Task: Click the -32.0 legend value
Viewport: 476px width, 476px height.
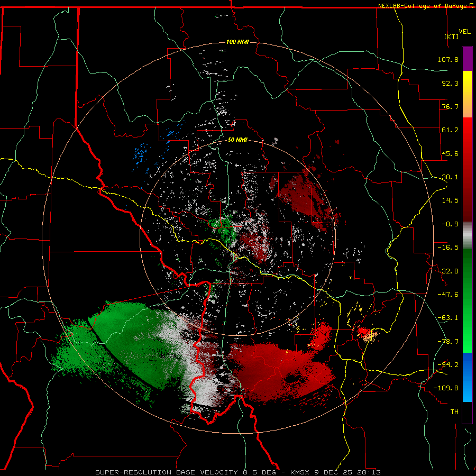Action: pyautogui.click(x=448, y=271)
